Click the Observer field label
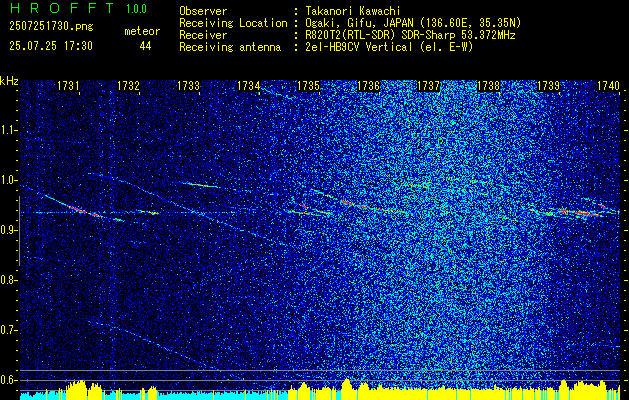The image size is (629, 400). click(203, 11)
